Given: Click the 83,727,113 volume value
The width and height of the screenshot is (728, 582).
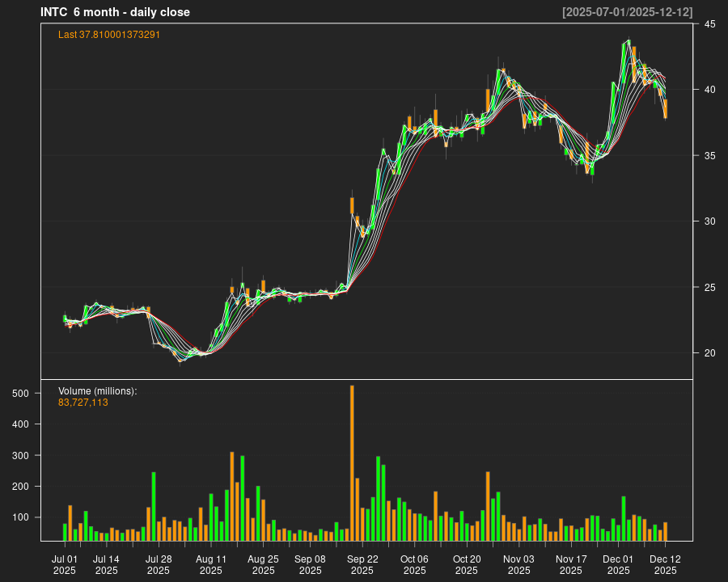Looking at the screenshot, I should tap(83, 402).
